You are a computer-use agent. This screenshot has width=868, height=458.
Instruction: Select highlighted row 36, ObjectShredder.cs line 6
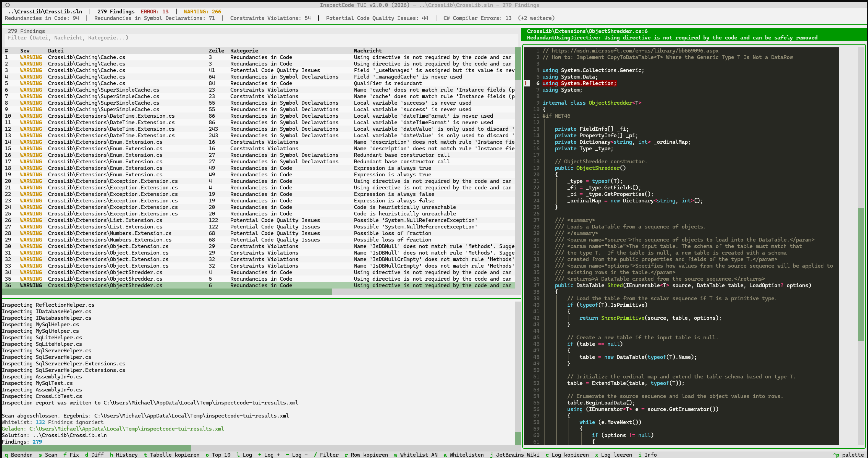click(258, 285)
